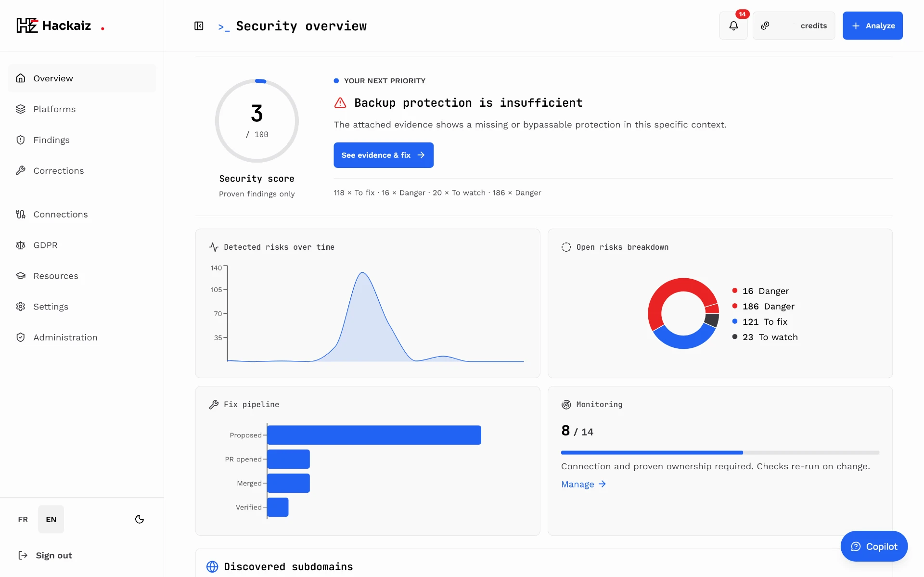Image resolution: width=924 pixels, height=577 pixels.
Task: Collapse the sidebar panel icon
Action: tap(199, 26)
